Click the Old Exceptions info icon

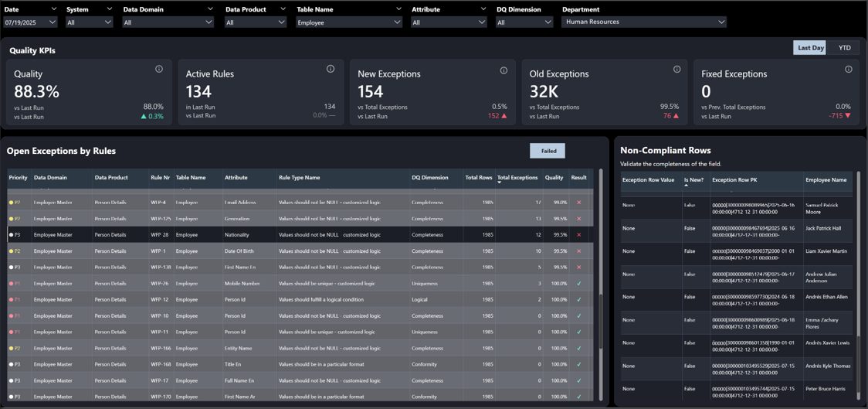(677, 70)
